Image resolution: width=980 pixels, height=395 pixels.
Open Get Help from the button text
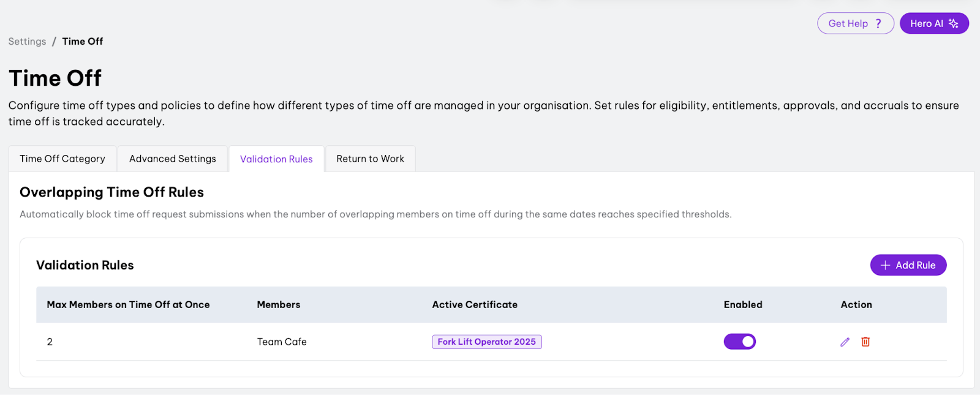pos(848,23)
